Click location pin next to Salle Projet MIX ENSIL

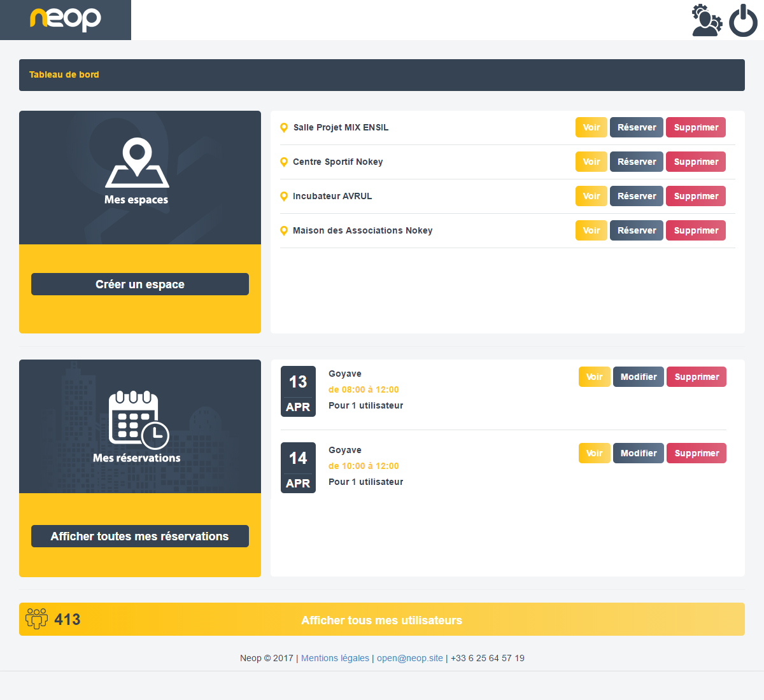[284, 128]
